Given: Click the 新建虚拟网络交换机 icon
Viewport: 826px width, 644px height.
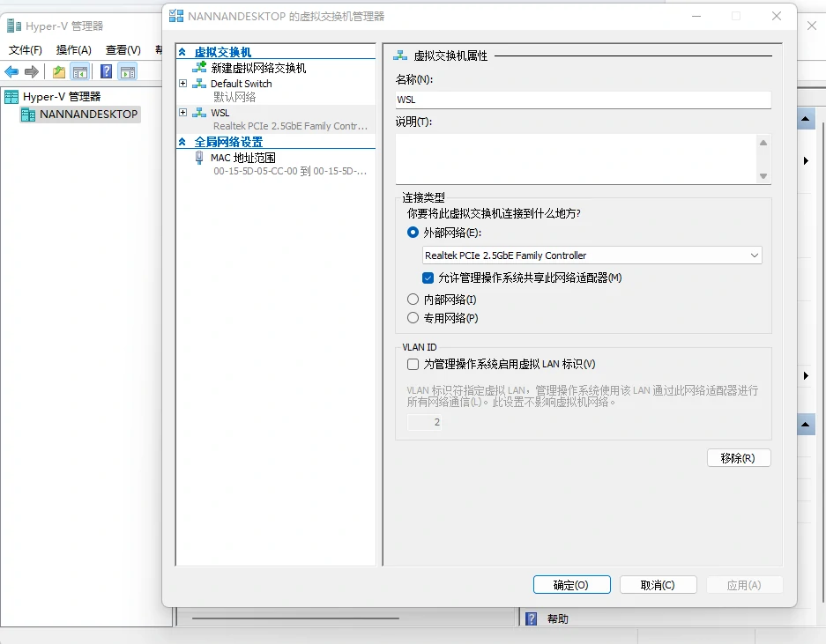Looking at the screenshot, I should (x=199, y=68).
